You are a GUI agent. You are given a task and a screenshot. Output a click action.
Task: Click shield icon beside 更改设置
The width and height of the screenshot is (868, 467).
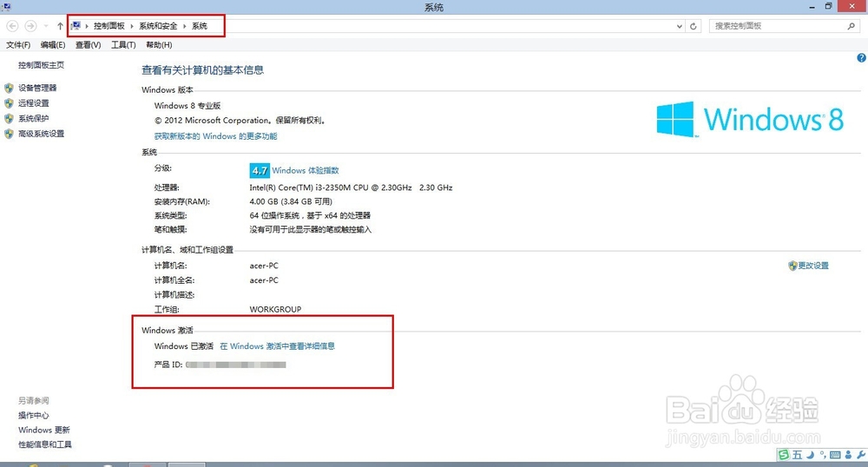[792, 266]
